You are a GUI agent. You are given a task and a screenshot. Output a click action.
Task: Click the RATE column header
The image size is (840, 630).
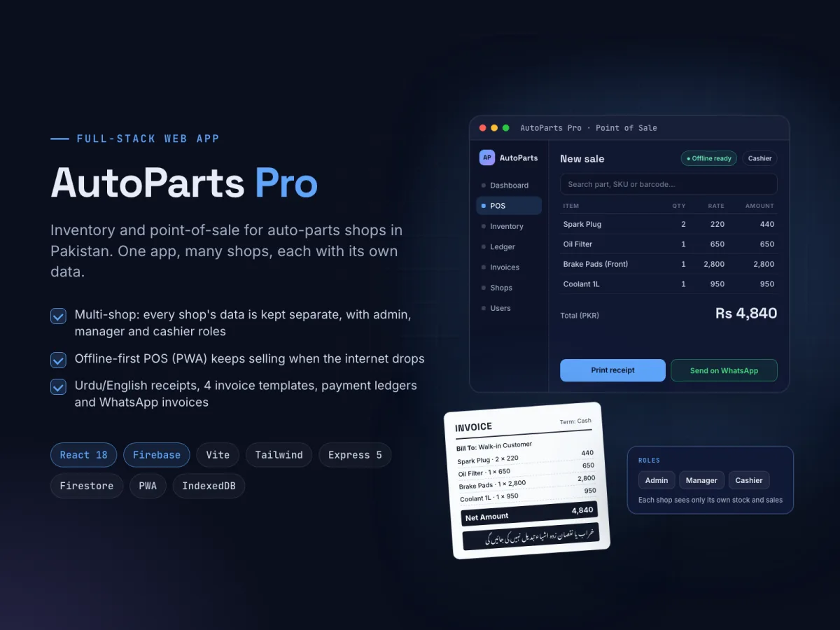[716, 206]
